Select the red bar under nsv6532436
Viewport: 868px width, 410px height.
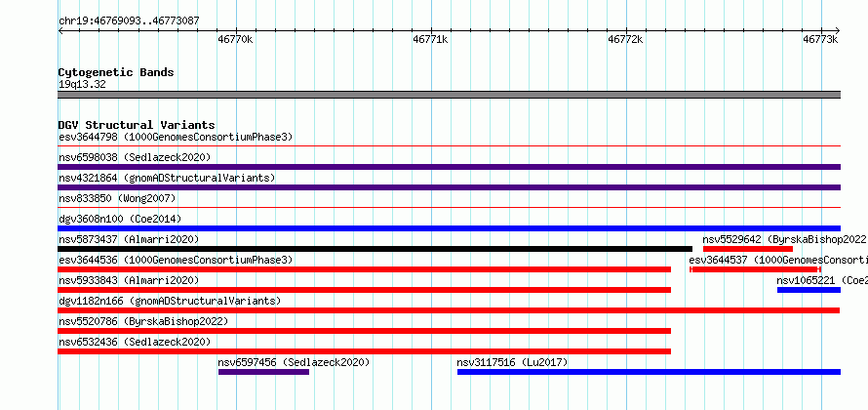coord(364,351)
